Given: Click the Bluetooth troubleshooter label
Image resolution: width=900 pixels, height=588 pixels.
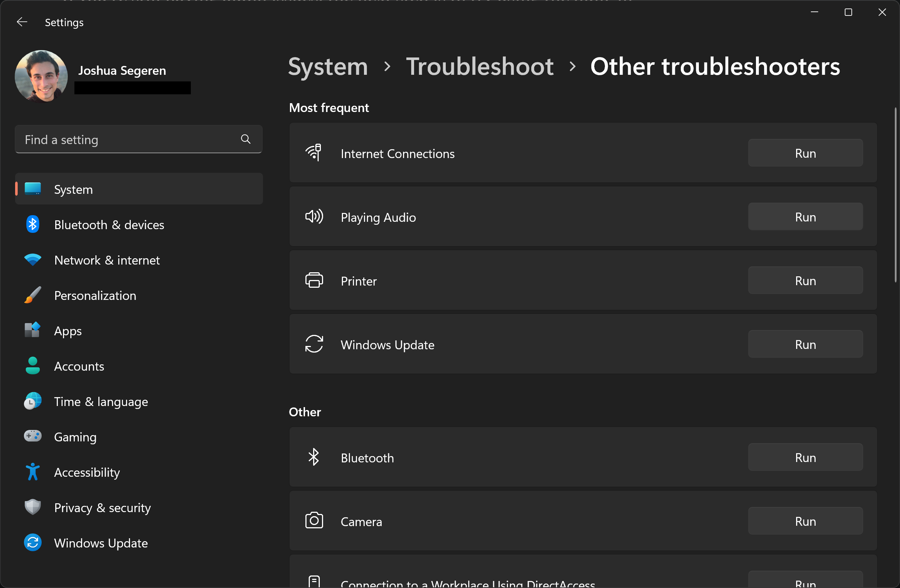Looking at the screenshot, I should (367, 458).
